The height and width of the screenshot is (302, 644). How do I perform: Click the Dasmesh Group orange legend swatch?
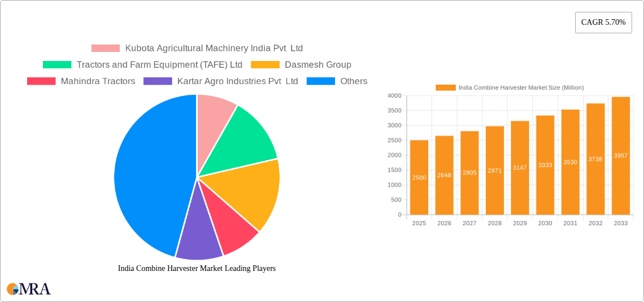(x=265, y=64)
